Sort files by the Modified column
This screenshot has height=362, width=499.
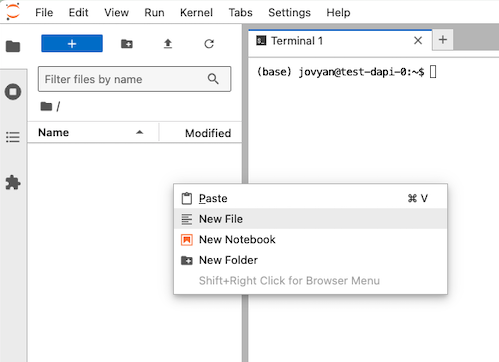tap(201, 133)
